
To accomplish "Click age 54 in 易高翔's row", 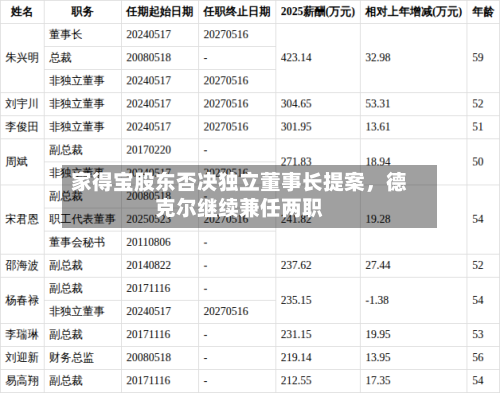I will [x=478, y=380].
